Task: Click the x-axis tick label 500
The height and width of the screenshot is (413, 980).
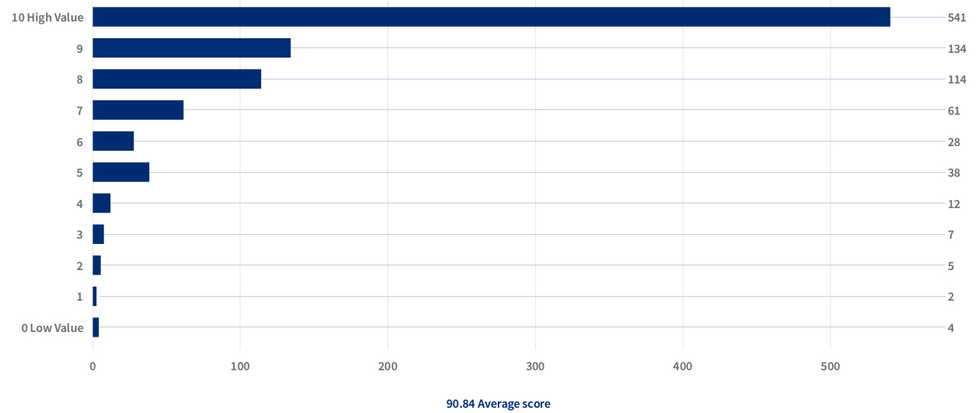Action: 830,366
